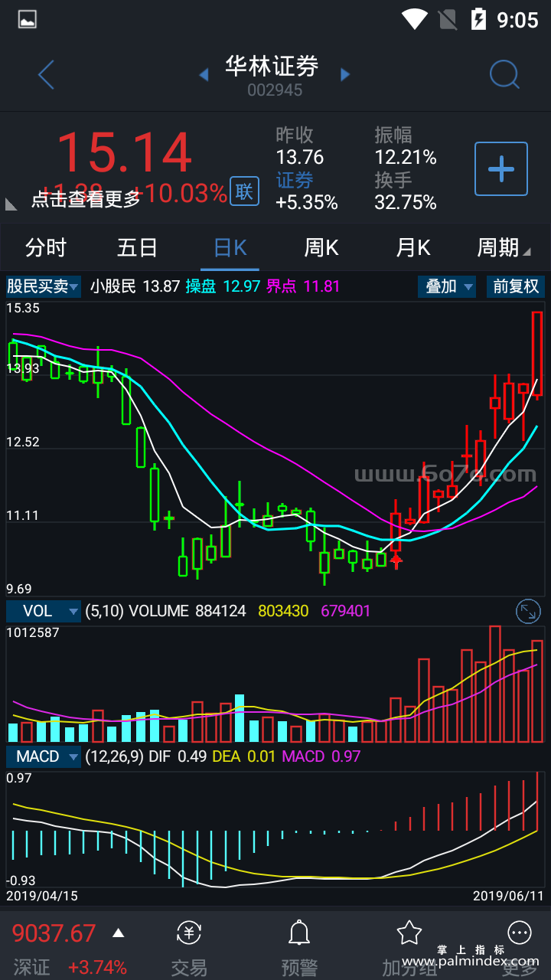Viewport: 551px width, 980px height.
Task: Tap the Wi-Fi status icon
Action: pyautogui.click(x=414, y=19)
